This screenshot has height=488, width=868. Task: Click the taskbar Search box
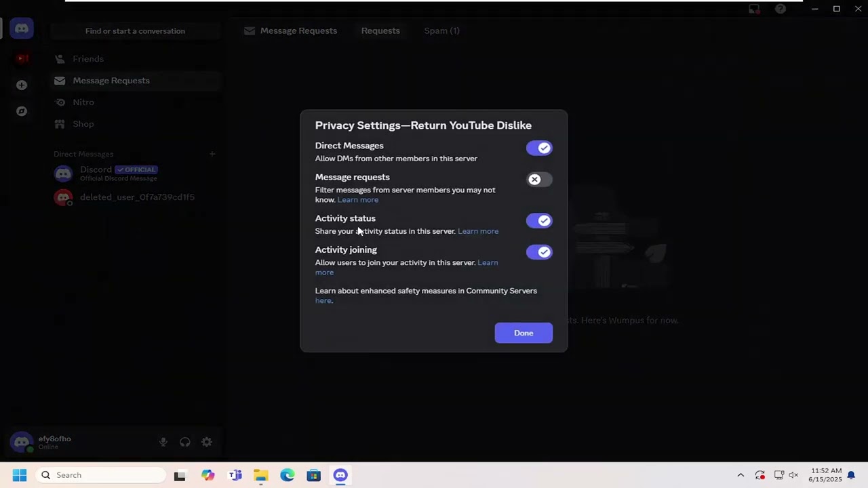coord(100,475)
